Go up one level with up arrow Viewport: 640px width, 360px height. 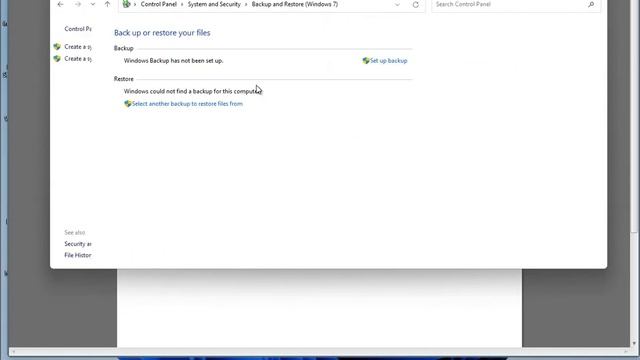click(x=107, y=4)
